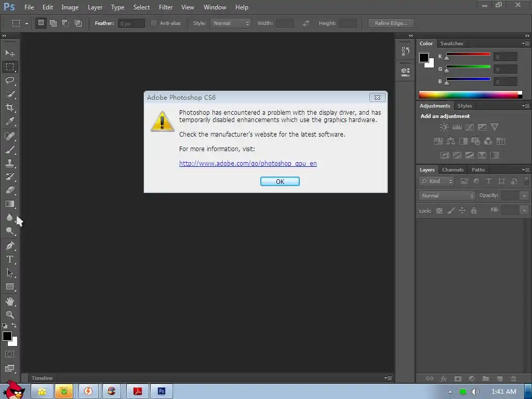532x399 pixels.
Task: Select the Lasso tool
Action: (10, 81)
